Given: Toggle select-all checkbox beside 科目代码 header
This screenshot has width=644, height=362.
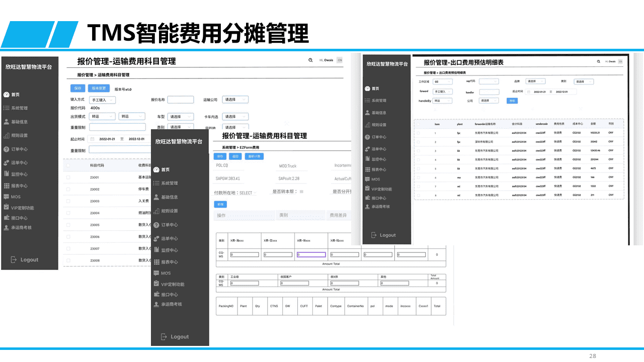Looking at the screenshot, I should [x=68, y=165].
